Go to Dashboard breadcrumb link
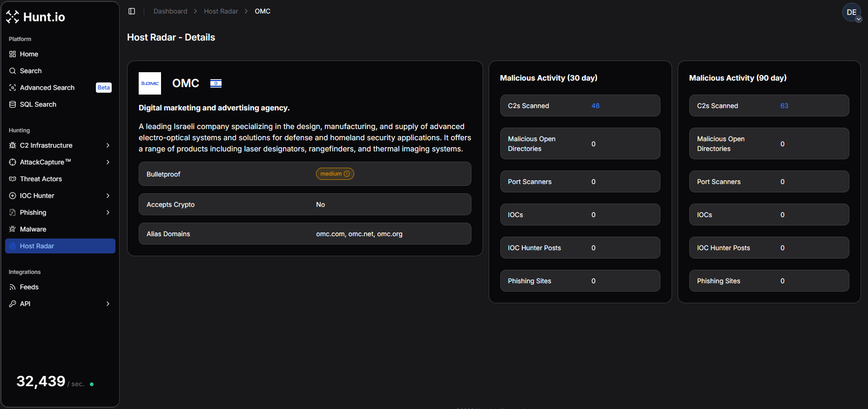The image size is (868, 409). coord(170,11)
